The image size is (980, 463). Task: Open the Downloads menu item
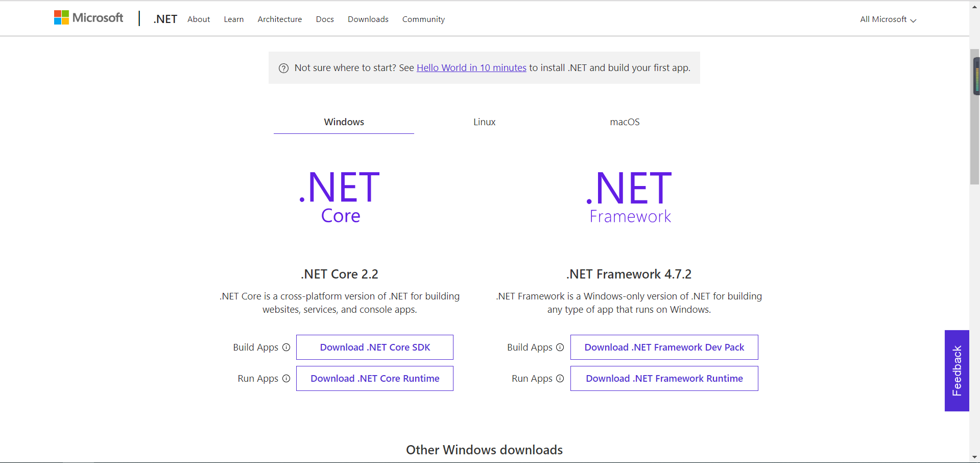368,19
